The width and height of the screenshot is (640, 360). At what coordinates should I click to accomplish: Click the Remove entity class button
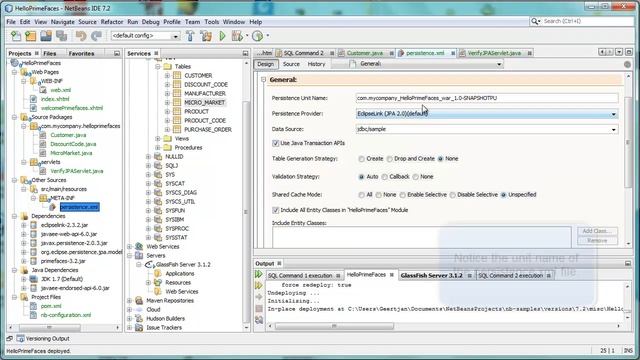click(x=597, y=241)
